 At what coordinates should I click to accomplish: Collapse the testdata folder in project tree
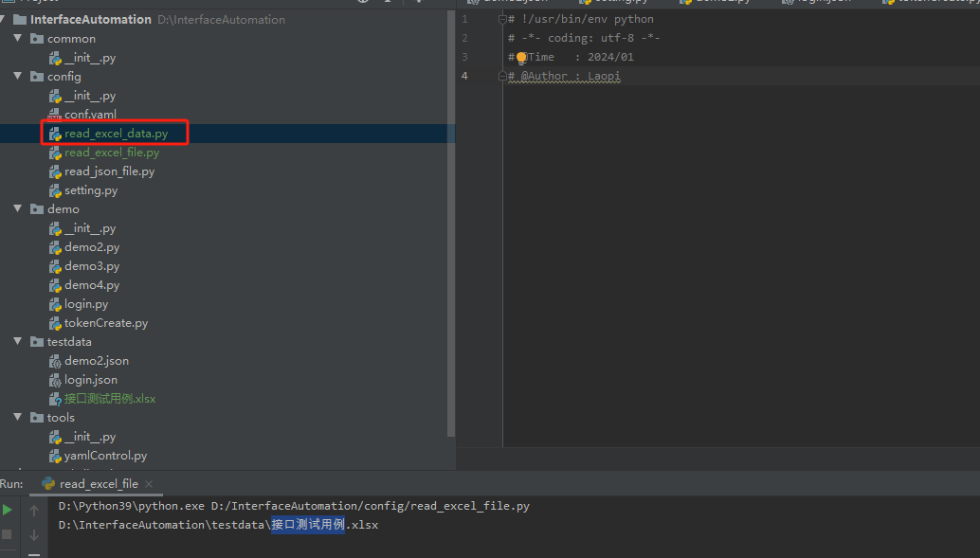coord(17,341)
